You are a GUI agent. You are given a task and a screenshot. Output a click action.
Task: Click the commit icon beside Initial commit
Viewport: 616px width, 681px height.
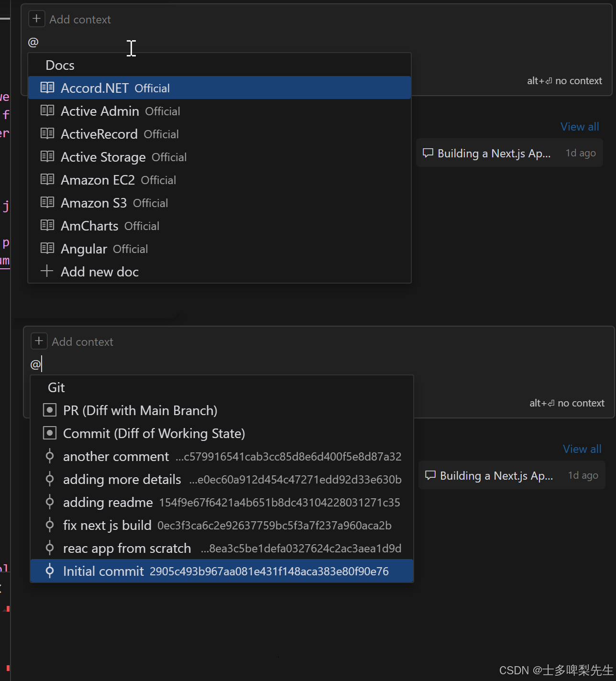(x=50, y=571)
